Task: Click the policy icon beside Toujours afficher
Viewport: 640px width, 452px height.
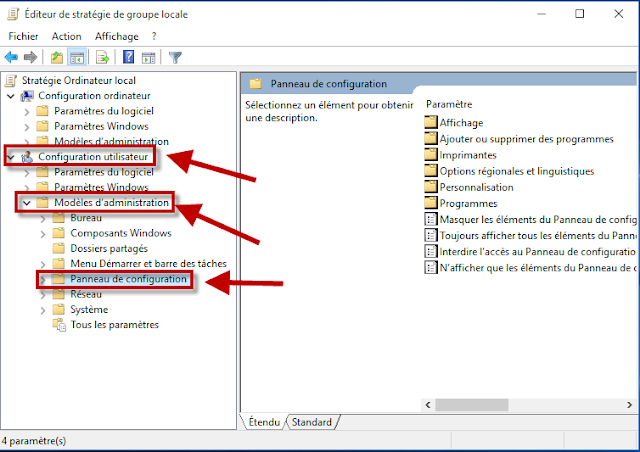Action: tap(431, 235)
